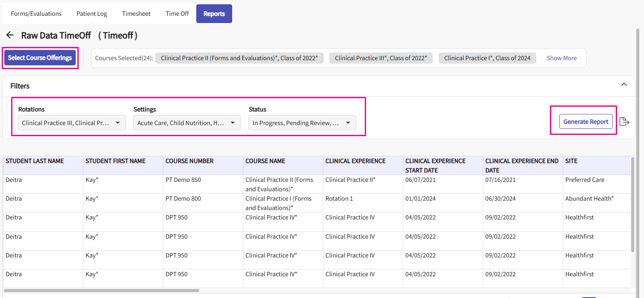
Task: Open the Reports tab
Action: tap(214, 14)
